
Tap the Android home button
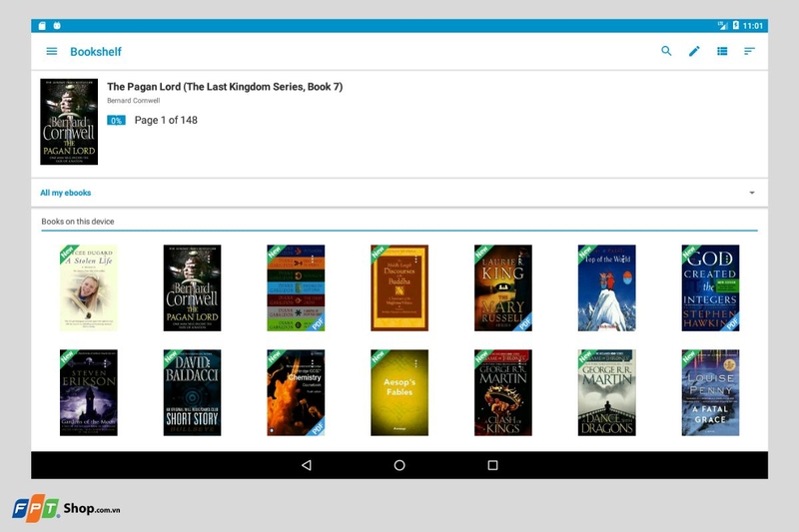coord(399,465)
